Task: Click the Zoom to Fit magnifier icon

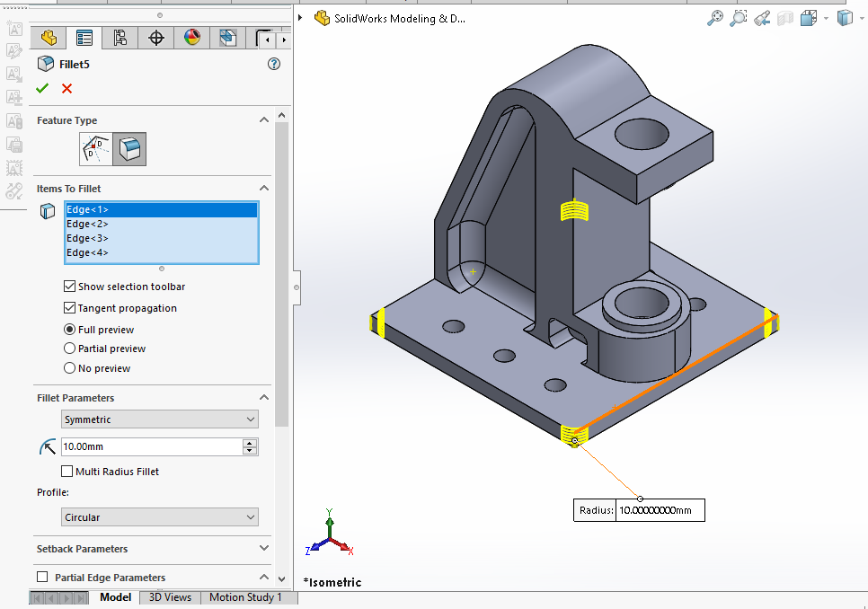Action: pos(714,18)
